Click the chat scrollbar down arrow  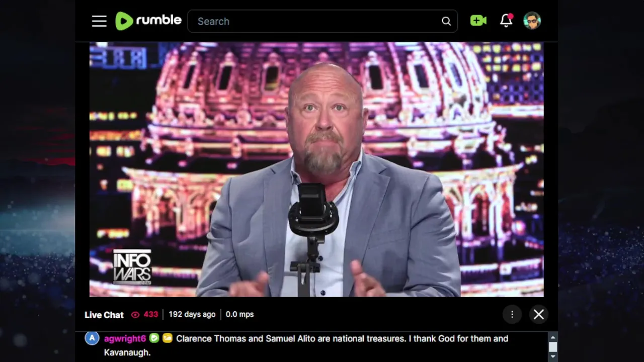tap(553, 356)
